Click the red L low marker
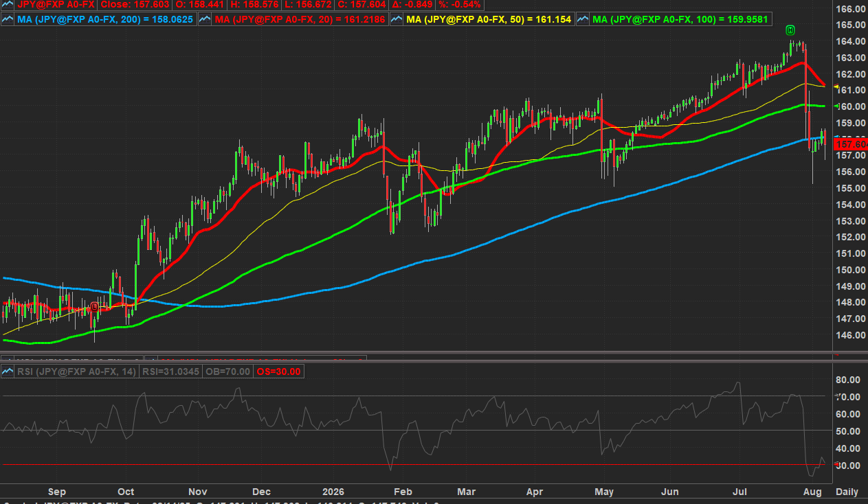Image resolution: width=868 pixels, height=504 pixels. [94, 306]
